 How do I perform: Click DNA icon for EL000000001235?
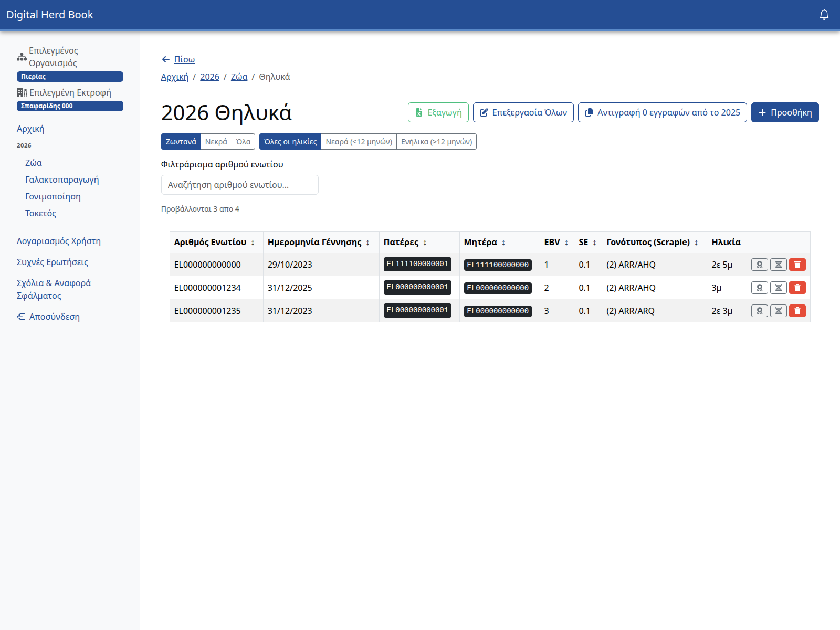click(778, 311)
